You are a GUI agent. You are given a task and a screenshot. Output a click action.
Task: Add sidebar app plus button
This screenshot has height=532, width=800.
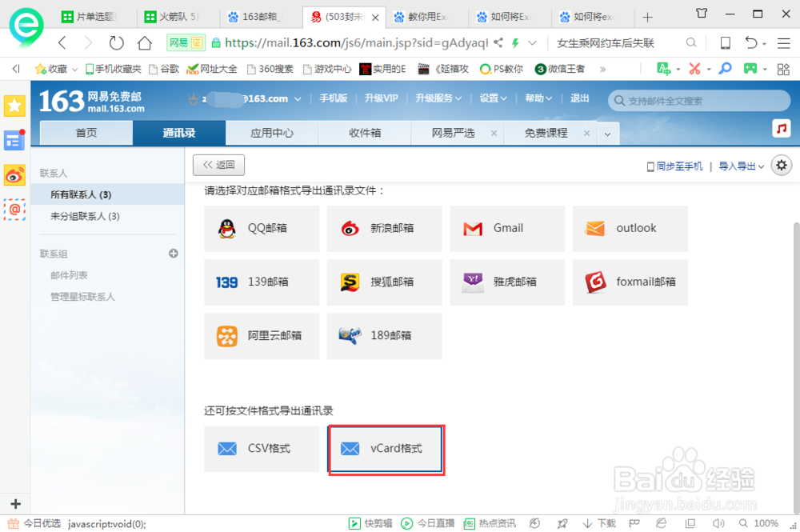pyautogui.click(x=15, y=504)
